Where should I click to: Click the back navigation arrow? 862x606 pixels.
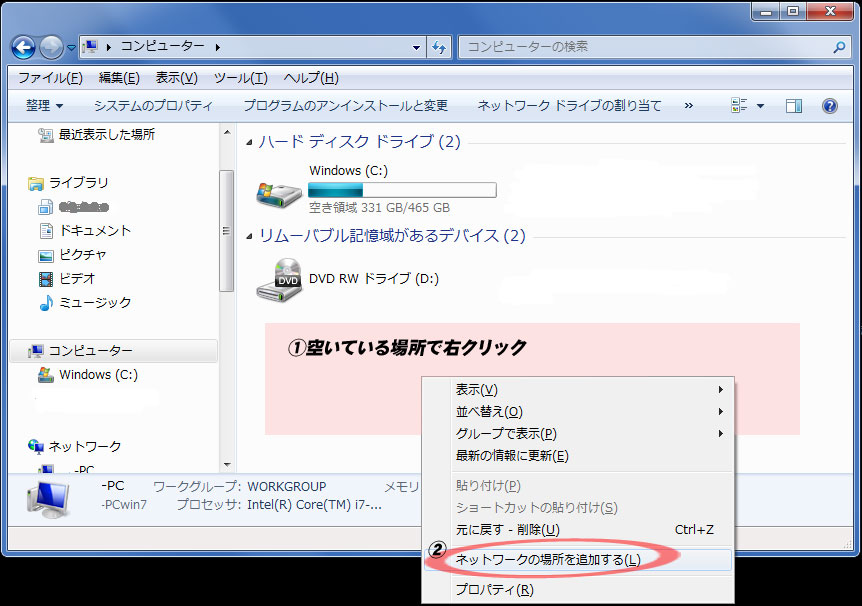(22, 46)
